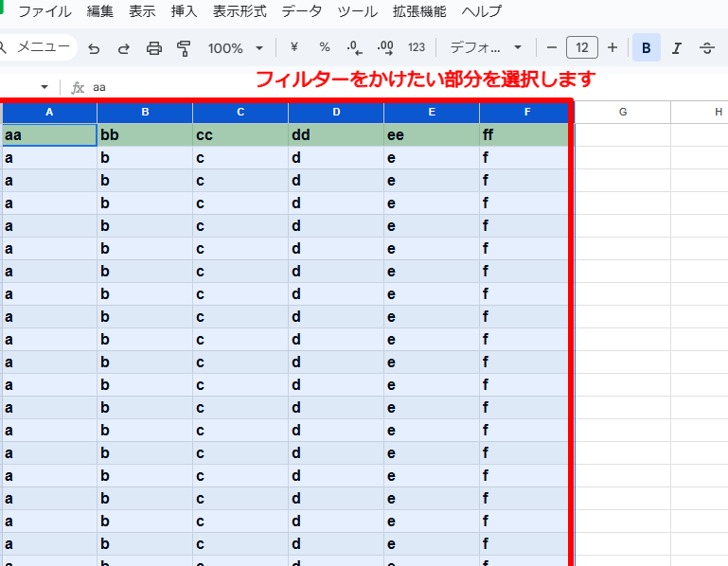728x566 pixels.
Task: Select column F header
Action: tap(527, 112)
